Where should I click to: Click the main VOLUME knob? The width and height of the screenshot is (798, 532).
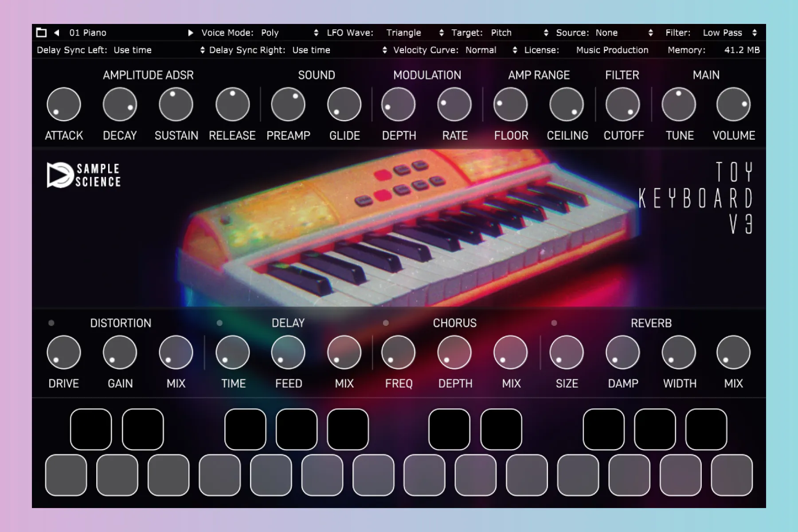733,105
